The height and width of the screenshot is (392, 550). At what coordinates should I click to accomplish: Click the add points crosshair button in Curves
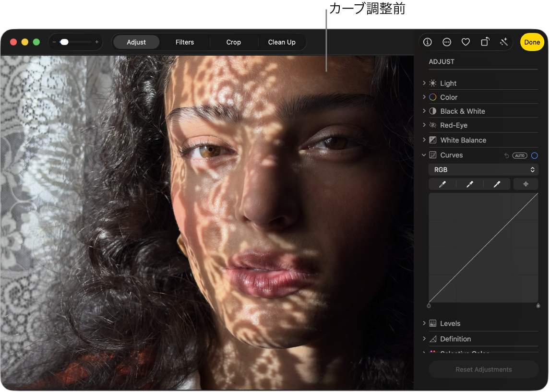[x=526, y=184]
